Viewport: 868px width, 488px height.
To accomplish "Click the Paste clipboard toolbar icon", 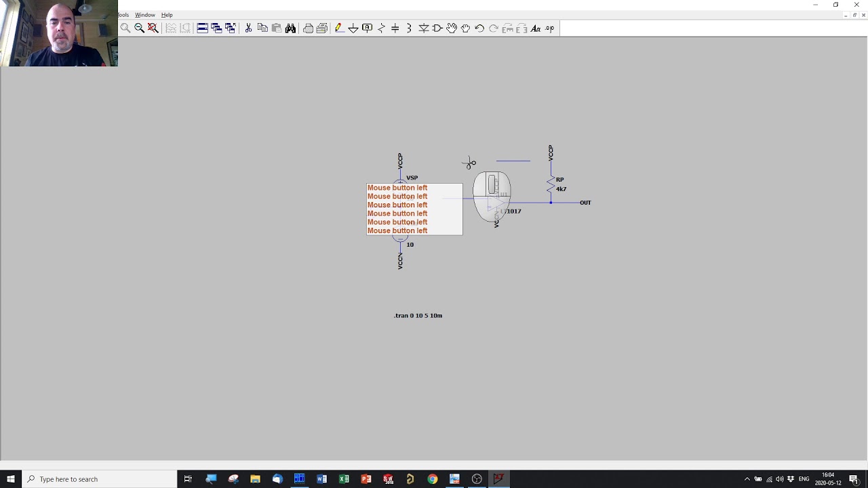I will [277, 28].
